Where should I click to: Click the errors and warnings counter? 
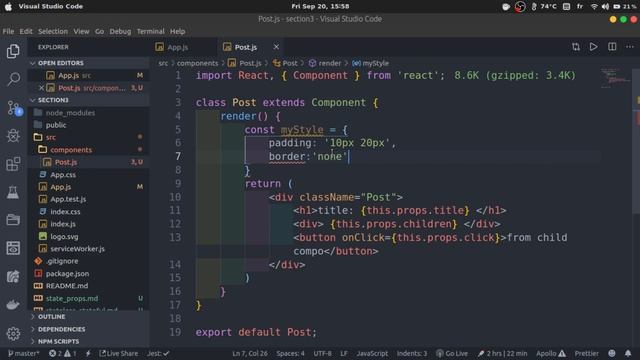[62, 353]
